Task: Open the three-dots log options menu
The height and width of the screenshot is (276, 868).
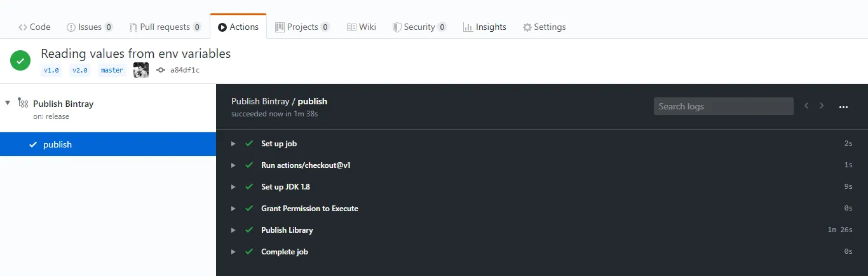Action: (843, 107)
